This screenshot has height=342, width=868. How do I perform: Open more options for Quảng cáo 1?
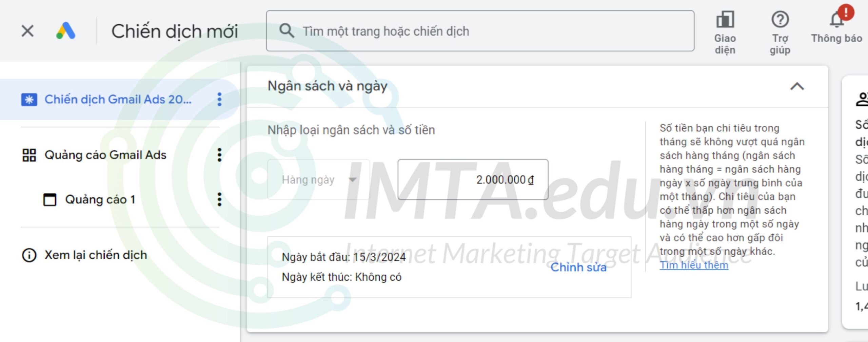tap(219, 199)
